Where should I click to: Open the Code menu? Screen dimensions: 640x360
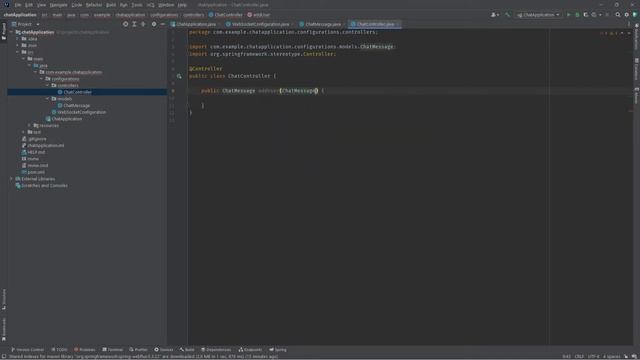pos(77,5)
